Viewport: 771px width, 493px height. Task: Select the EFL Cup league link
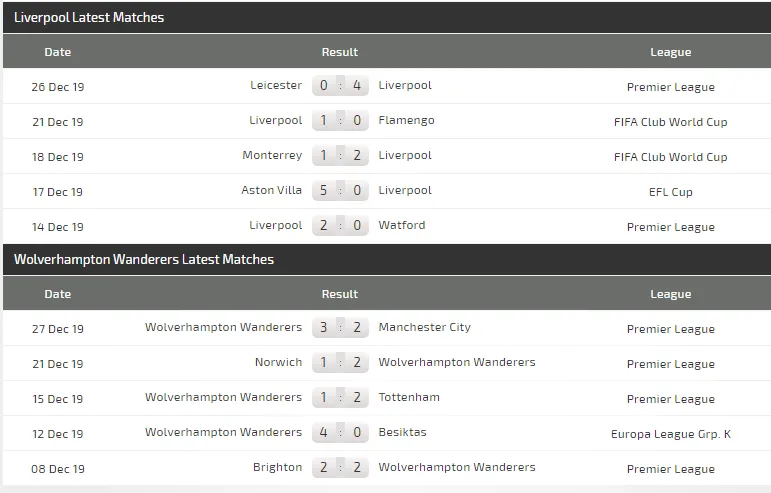click(670, 192)
